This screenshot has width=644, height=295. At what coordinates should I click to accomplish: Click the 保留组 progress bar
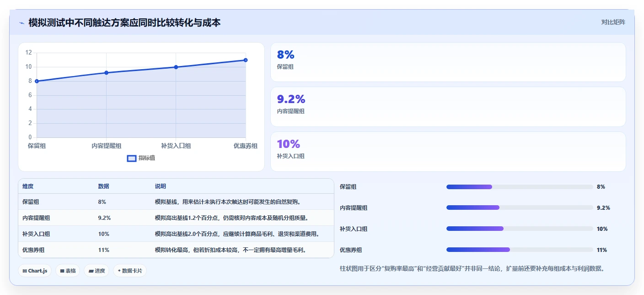(x=520, y=186)
